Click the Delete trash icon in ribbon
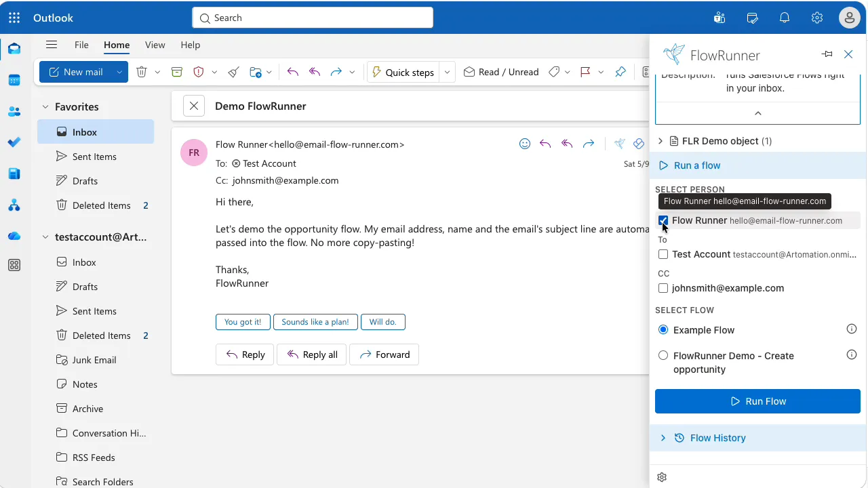This screenshot has width=868, height=488. click(141, 72)
